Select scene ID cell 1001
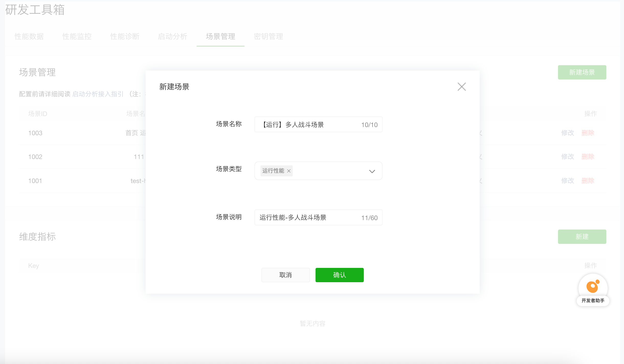Viewport: 624px width, 364px height. 35,181
